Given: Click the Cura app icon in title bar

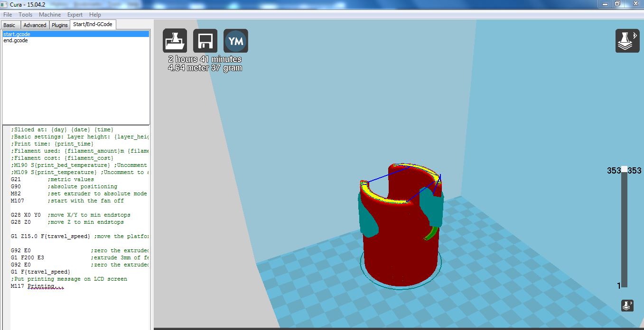Looking at the screenshot, I should [x=4, y=4].
